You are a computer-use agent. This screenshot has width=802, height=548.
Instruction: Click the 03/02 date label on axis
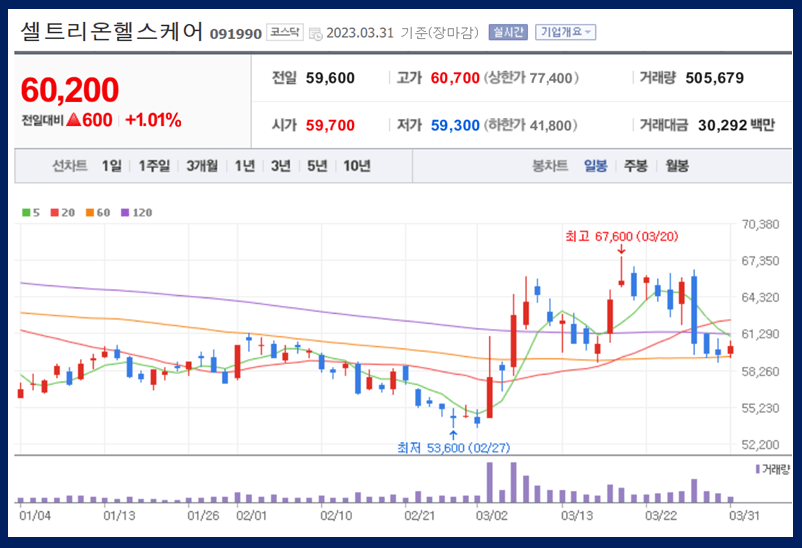pyautogui.click(x=492, y=515)
